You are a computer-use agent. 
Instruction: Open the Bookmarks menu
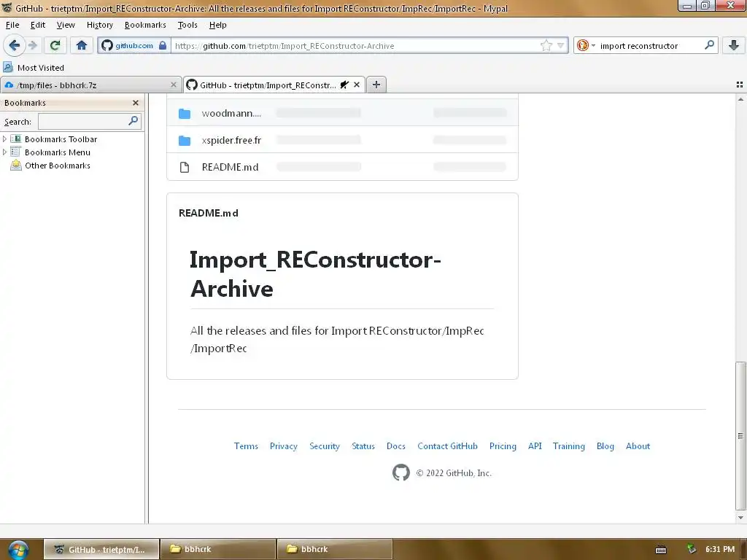145,25
